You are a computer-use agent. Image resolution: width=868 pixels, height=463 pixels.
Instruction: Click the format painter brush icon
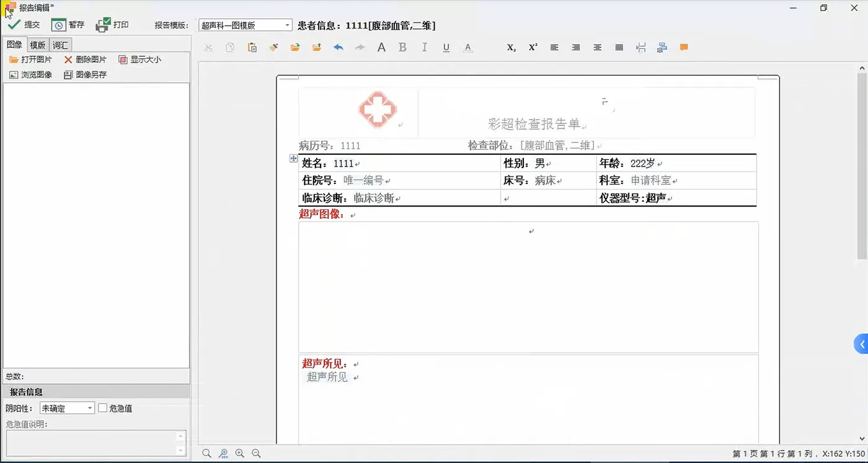click(273, 47)
